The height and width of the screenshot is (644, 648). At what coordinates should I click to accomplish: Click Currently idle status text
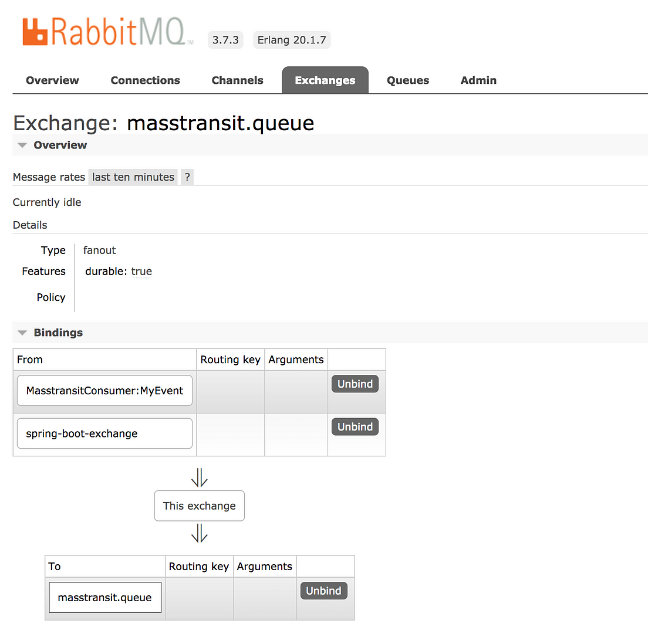(47, 202)
